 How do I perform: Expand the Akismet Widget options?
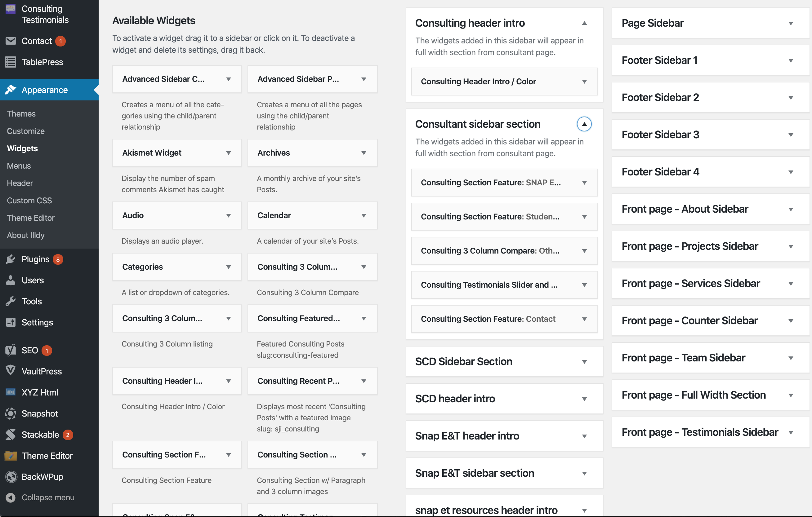click(228, 153)
